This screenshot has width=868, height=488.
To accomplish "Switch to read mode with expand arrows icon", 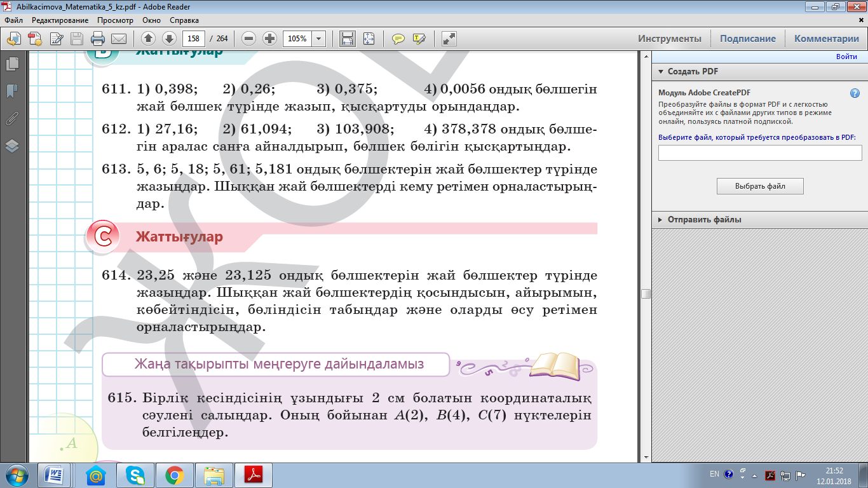I will (449, 39).
